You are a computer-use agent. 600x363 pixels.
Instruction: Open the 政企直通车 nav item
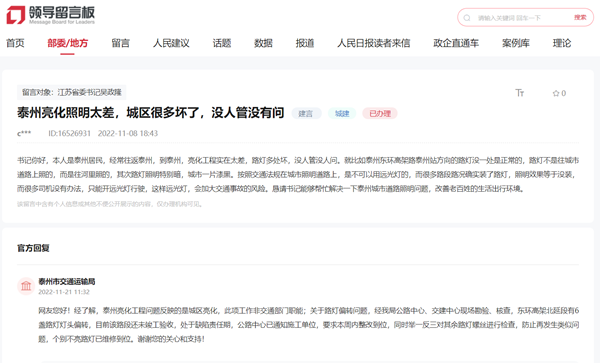456,43
